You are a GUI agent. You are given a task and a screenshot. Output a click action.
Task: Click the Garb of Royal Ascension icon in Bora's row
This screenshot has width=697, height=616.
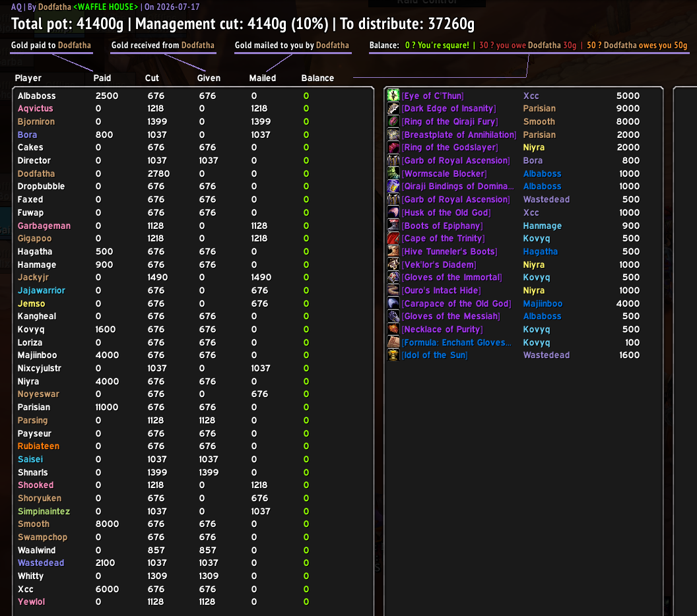coord(393,160)
